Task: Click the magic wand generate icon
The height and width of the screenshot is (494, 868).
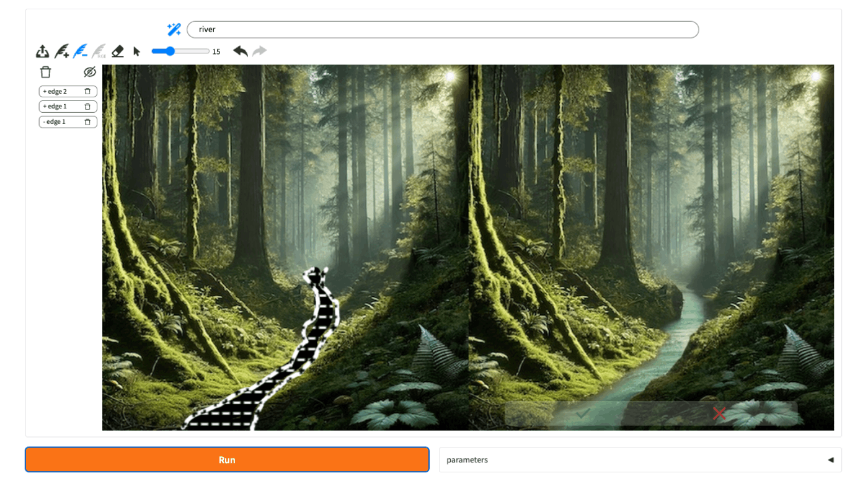Action: [174, 29]
